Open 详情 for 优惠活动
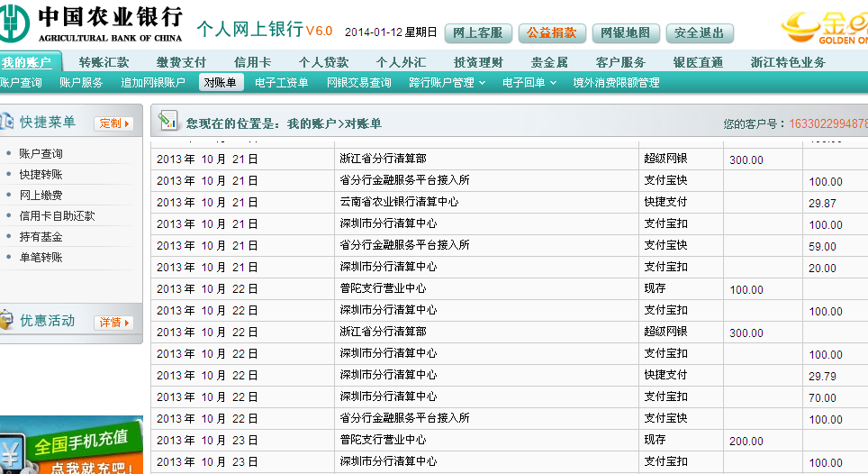 point(114,323)
